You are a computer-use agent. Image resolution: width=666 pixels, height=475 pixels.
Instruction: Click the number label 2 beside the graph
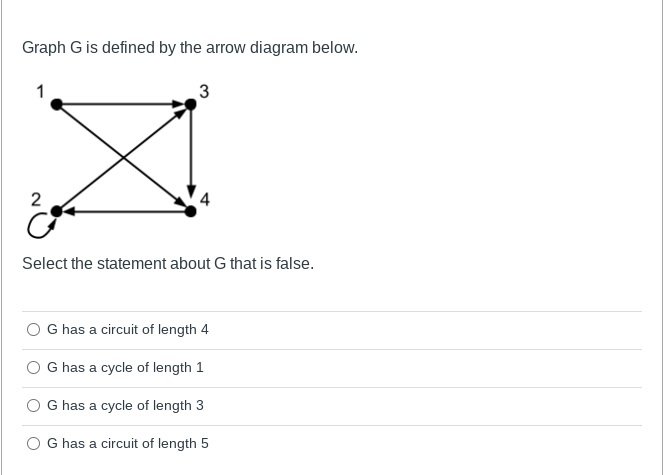click(x=36, y=197)
